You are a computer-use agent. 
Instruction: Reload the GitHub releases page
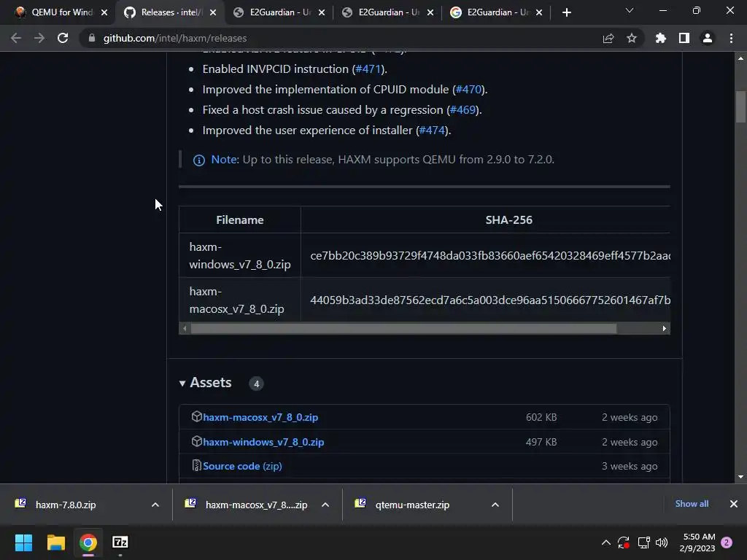(63, 38)
